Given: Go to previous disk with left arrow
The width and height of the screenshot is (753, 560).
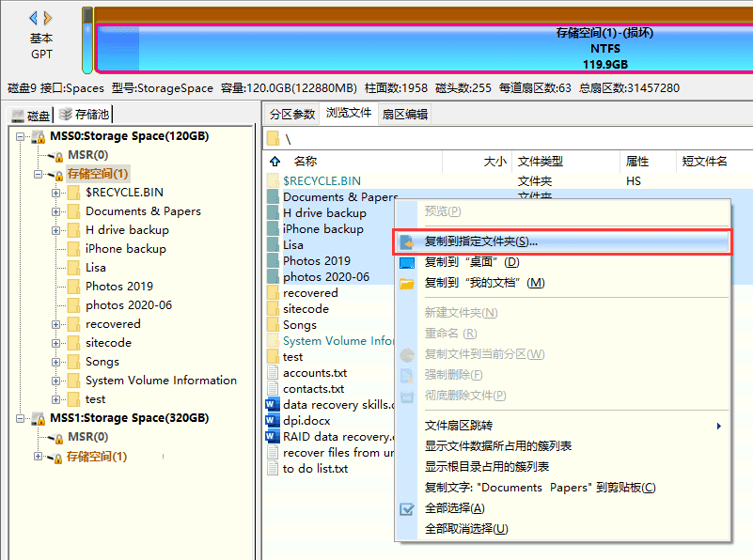Looking at the screenshot, I should 33,18.
